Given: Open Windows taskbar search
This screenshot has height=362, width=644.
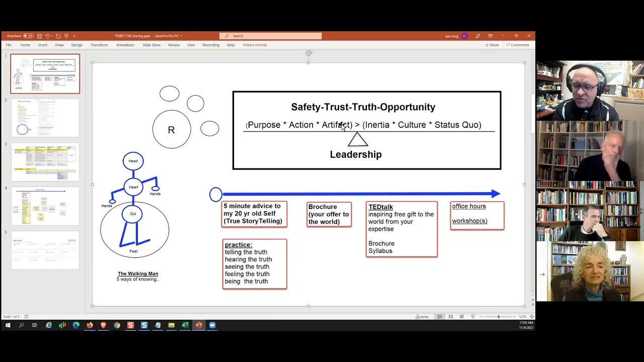Looking at the screenshot, I should [21, 325].
